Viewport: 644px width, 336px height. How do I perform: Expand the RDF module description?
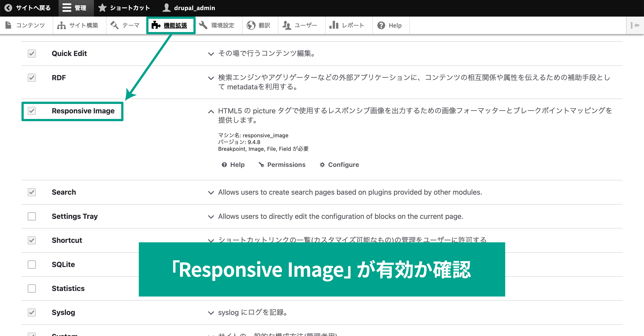(210, 77)
